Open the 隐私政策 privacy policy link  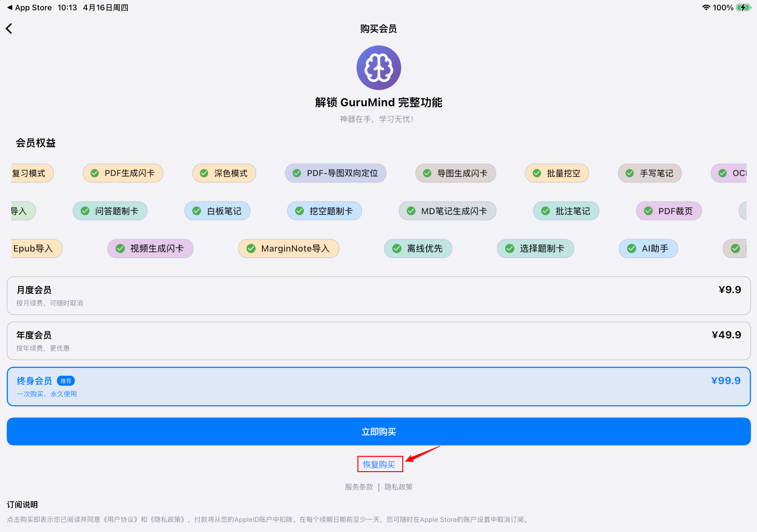pos(398,487)
